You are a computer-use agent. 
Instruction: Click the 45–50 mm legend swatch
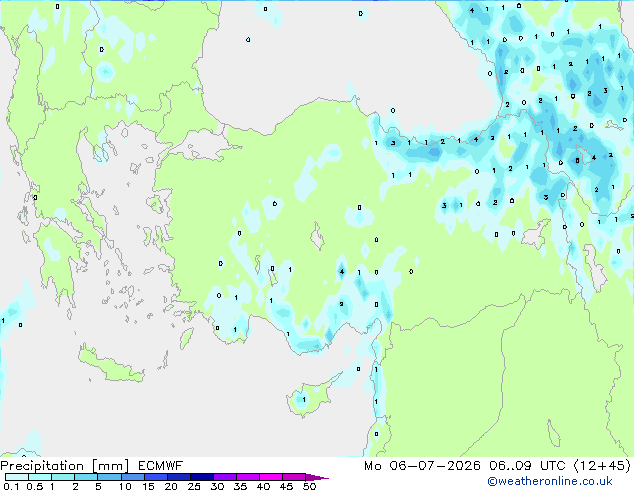[294, 477]
